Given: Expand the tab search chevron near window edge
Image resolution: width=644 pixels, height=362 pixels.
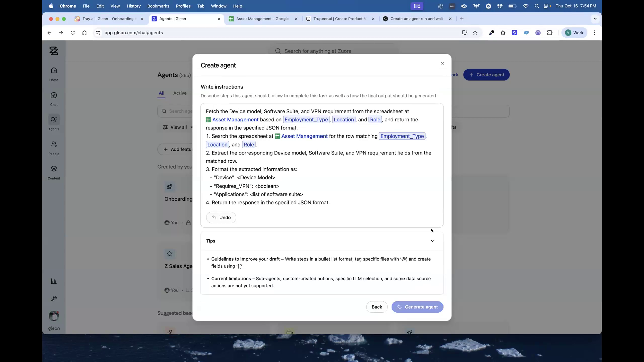Looking at the screenshot, I should 595,19.
